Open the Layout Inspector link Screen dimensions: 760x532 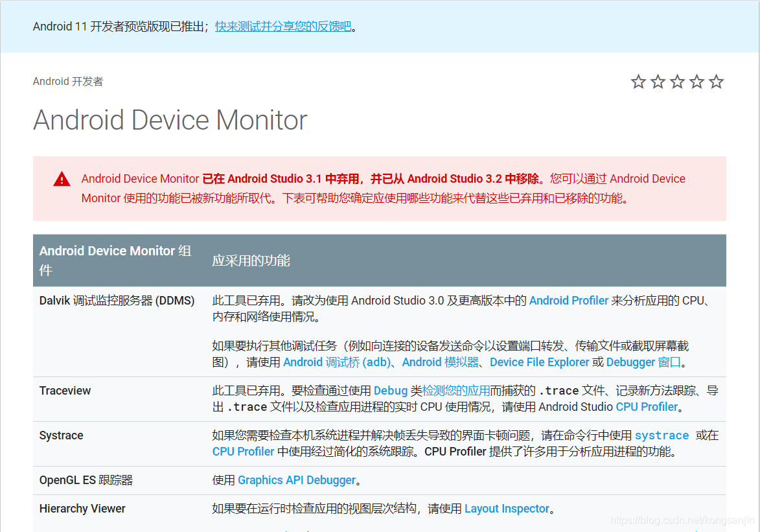[507, 509]
